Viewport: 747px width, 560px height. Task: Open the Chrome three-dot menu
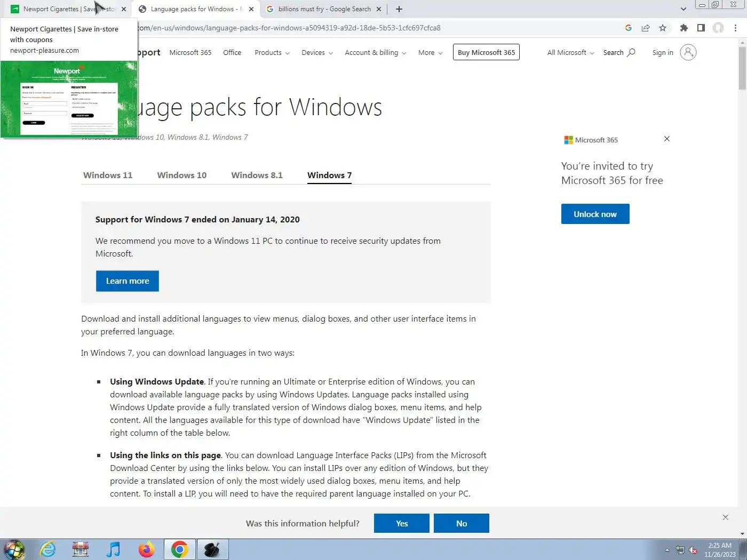coord(736,28)
